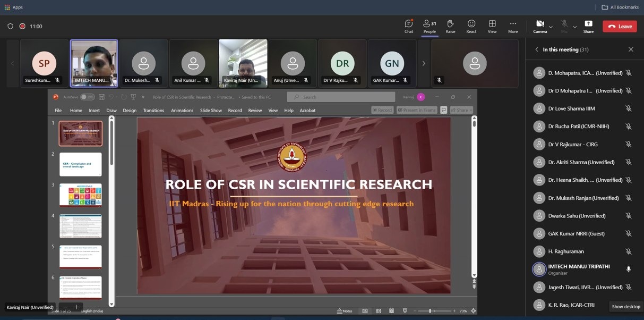Click Show desktop button

click(625, 307)
